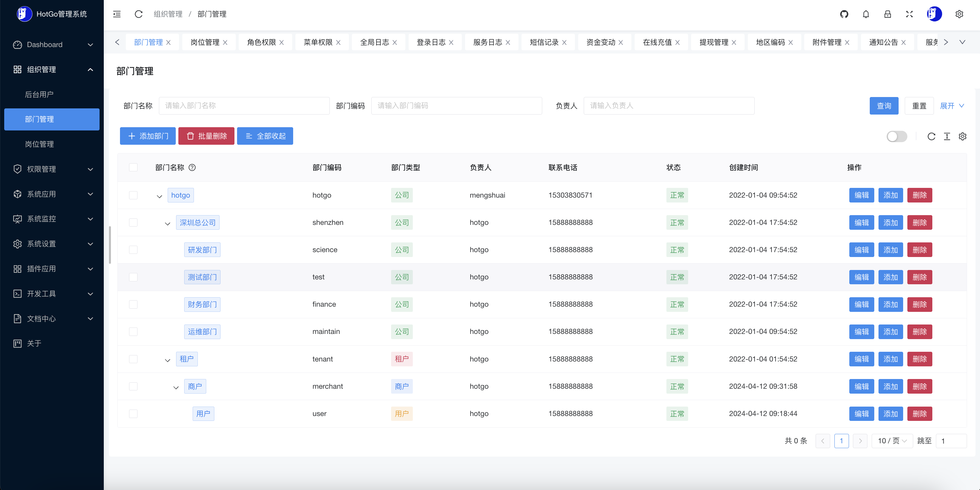The width and height of the screenshot is (980, 490).
Task: Open table column settings gear
Action: coord(962,136)
